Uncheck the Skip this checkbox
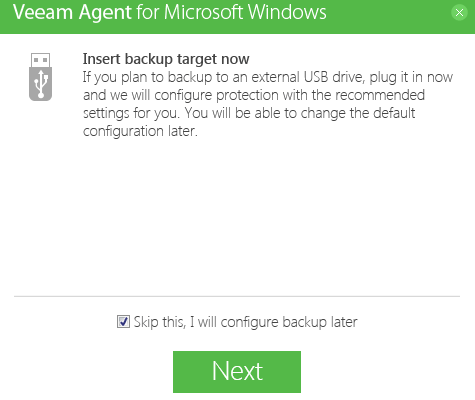This screenshot has height=400, width=475. [x=123, y=322]
